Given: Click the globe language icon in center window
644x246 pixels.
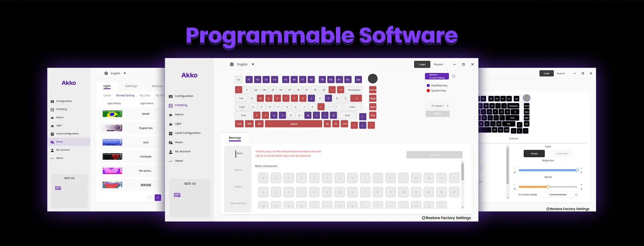Looking at the screenshot, I should [x=232, y=64].
